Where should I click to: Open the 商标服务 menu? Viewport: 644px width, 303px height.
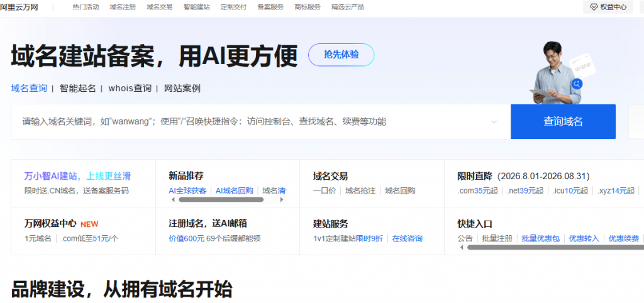click(x=308, y=7)
